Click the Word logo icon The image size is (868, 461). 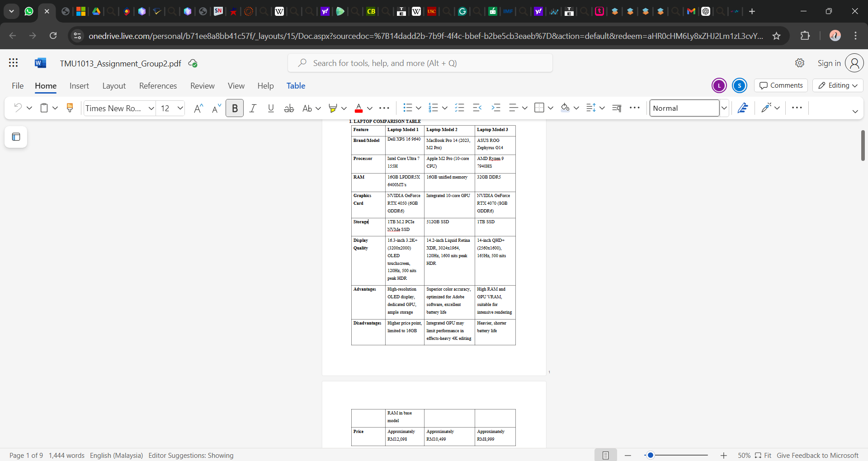[x=40, y=63]
